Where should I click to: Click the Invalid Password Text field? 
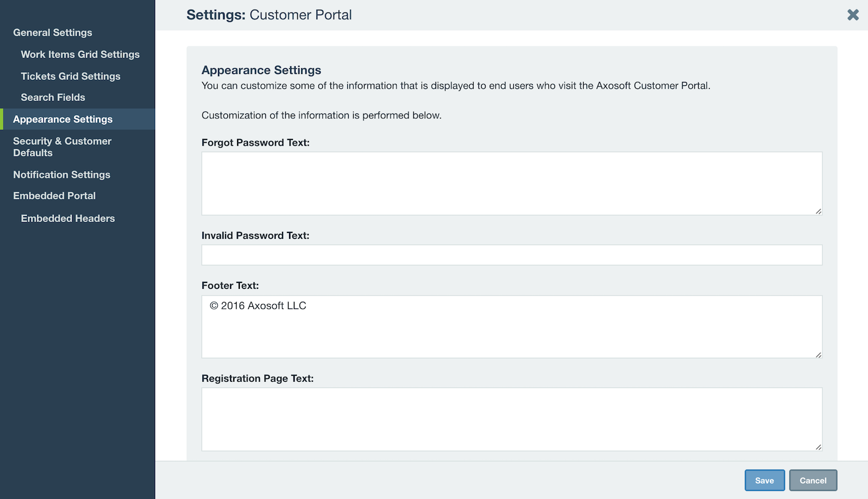coord(512,254)
